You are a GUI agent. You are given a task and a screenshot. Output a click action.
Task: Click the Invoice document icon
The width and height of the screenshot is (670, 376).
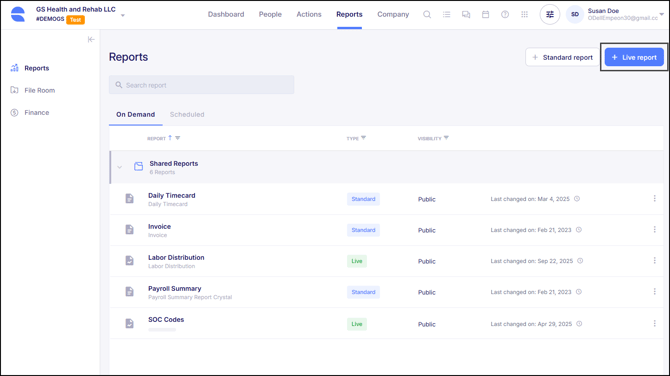tap(129, 229)
